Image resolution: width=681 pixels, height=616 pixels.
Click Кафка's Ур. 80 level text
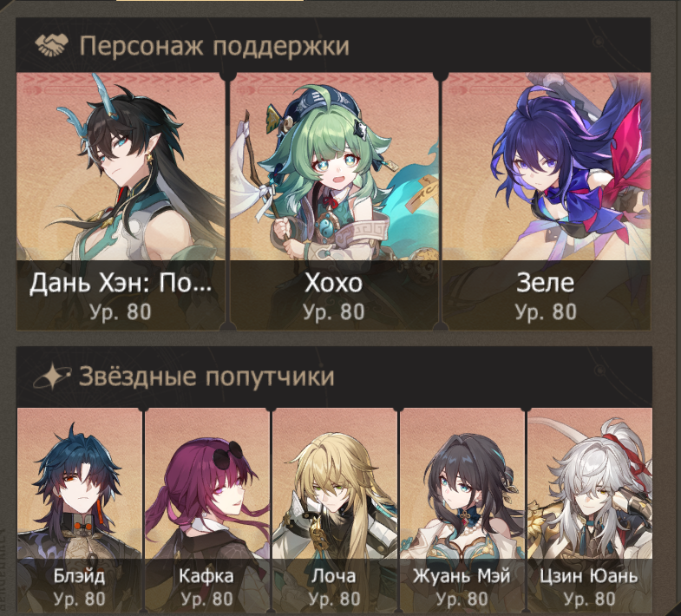point(207,599)
